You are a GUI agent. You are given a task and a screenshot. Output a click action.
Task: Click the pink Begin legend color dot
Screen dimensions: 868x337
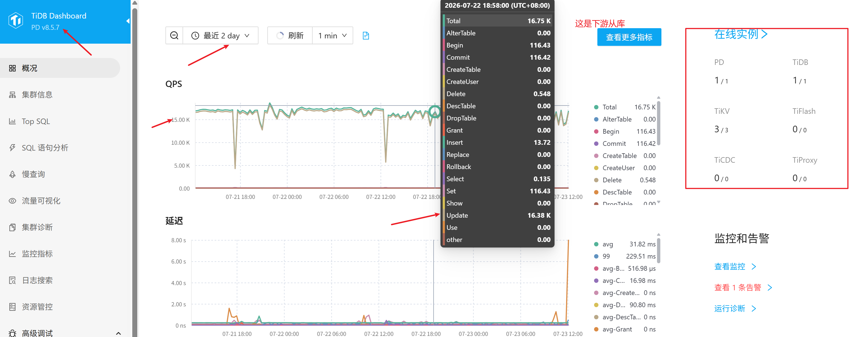[596, 131]
